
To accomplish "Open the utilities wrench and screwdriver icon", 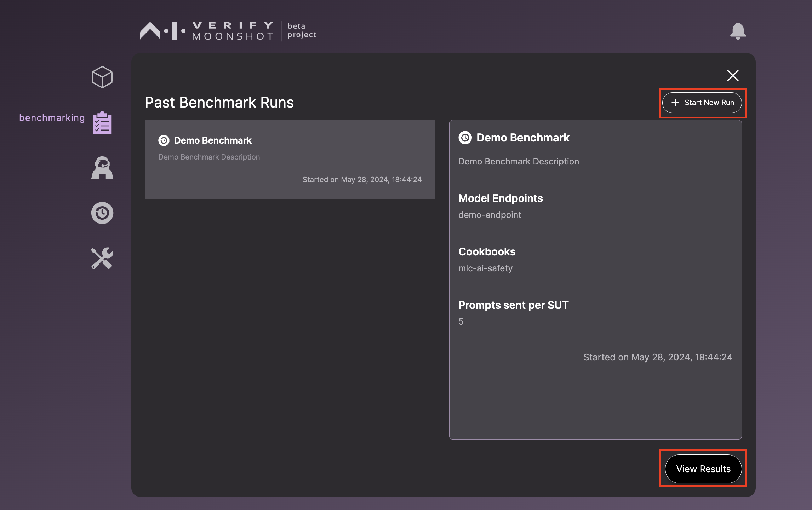I will tap(102, 258).
